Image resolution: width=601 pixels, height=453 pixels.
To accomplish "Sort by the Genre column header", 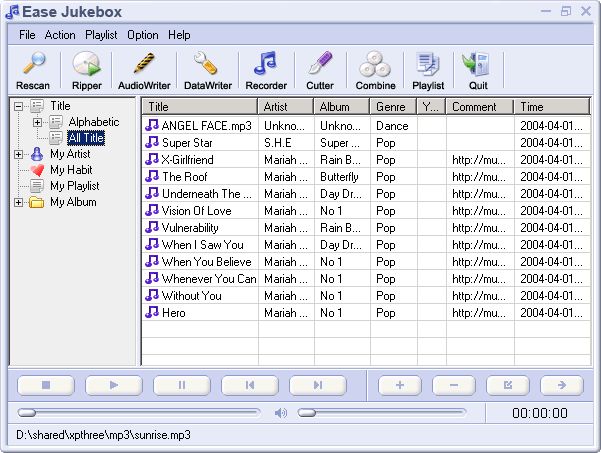I will click(x=393, y=107).
